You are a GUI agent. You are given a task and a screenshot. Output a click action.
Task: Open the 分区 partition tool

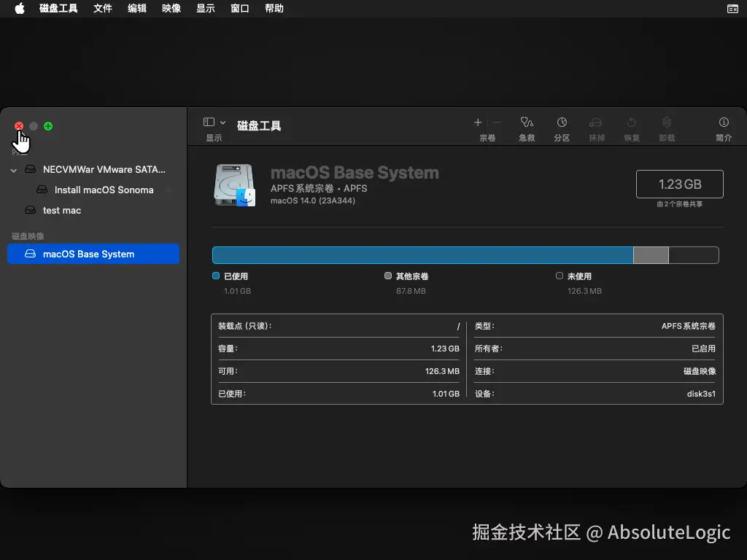tap(562, 122)
